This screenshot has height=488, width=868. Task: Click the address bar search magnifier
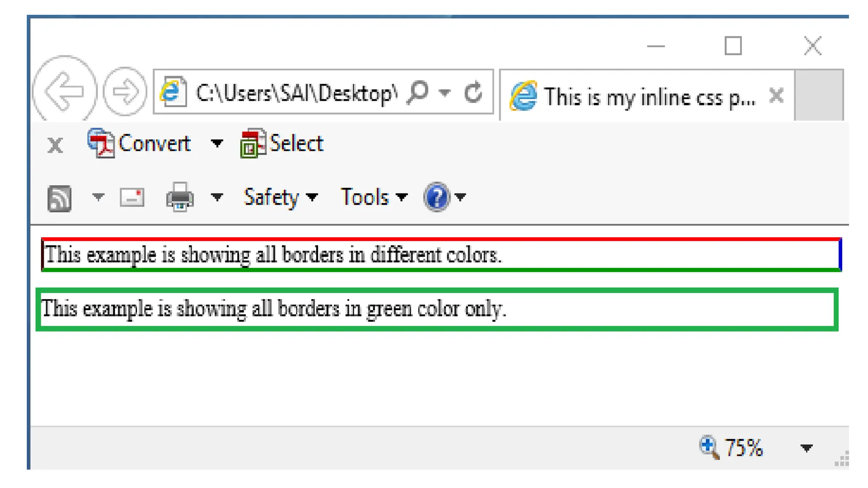(x=418, y=92)
